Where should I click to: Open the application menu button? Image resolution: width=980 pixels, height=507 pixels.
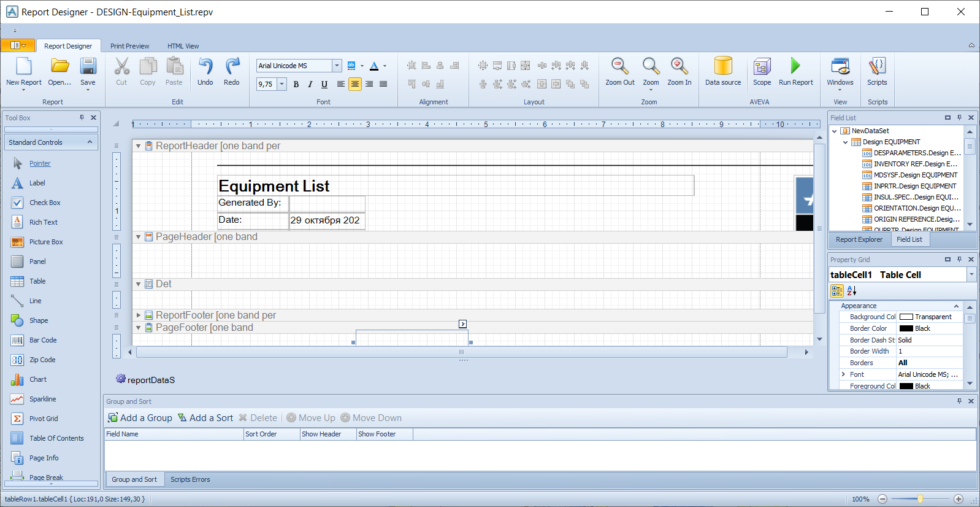pos(18,45)
